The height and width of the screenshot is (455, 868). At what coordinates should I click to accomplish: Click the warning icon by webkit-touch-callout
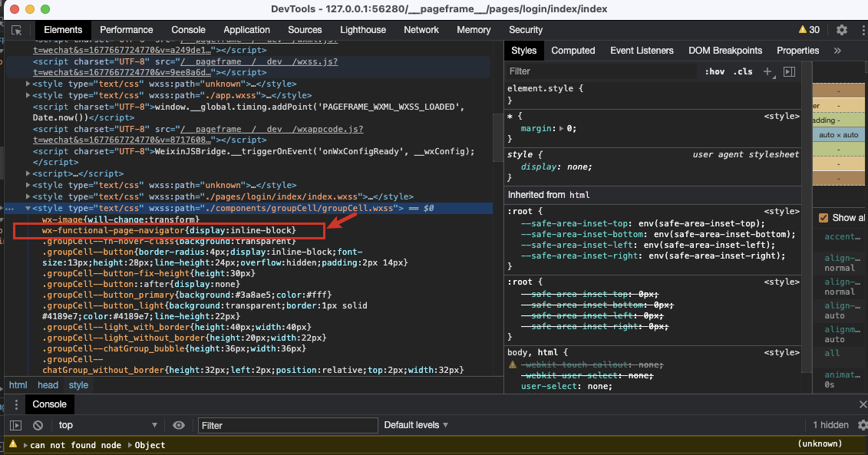[x=513, y=364]
